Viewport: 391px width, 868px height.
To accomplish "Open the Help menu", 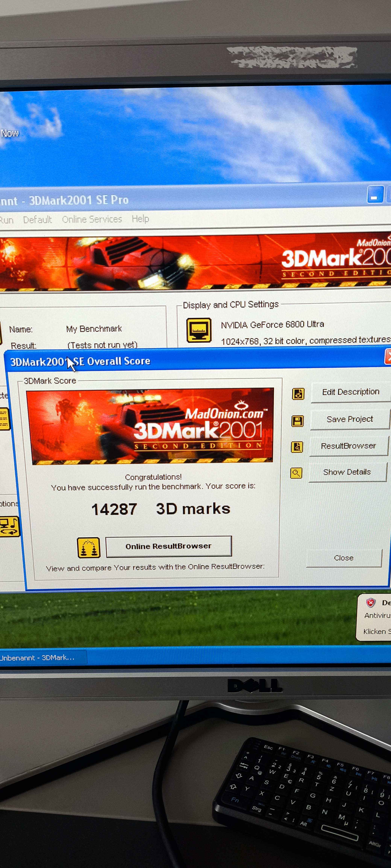I will 140,219.
